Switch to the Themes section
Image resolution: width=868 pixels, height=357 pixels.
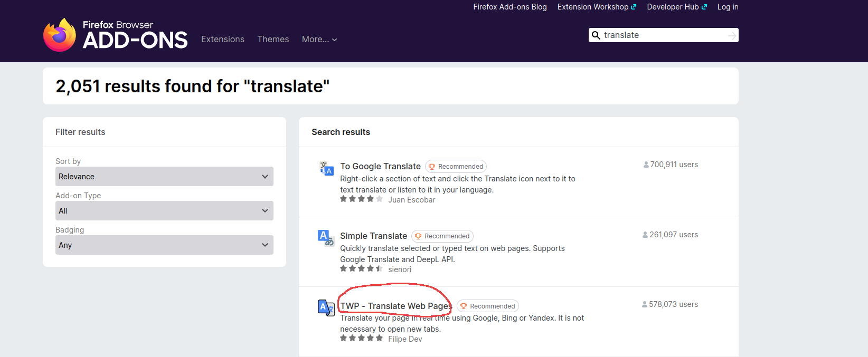(273, 40)
